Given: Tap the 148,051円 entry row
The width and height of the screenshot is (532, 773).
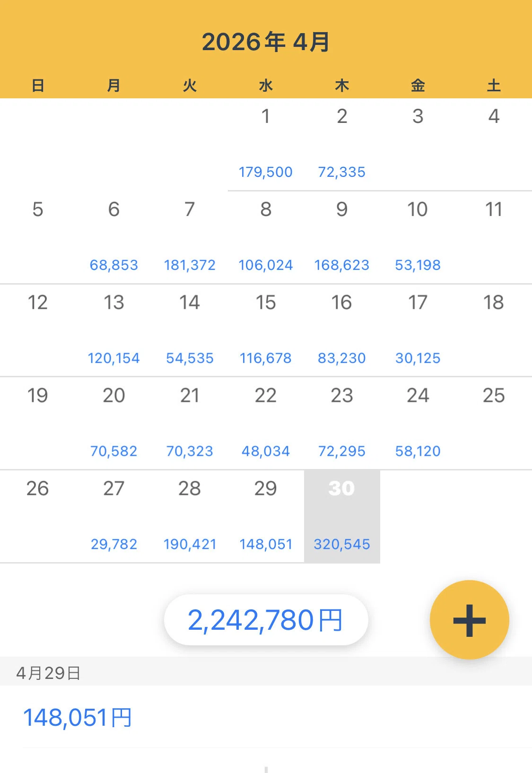Looking at the screenshot, I should pos(266,717).
